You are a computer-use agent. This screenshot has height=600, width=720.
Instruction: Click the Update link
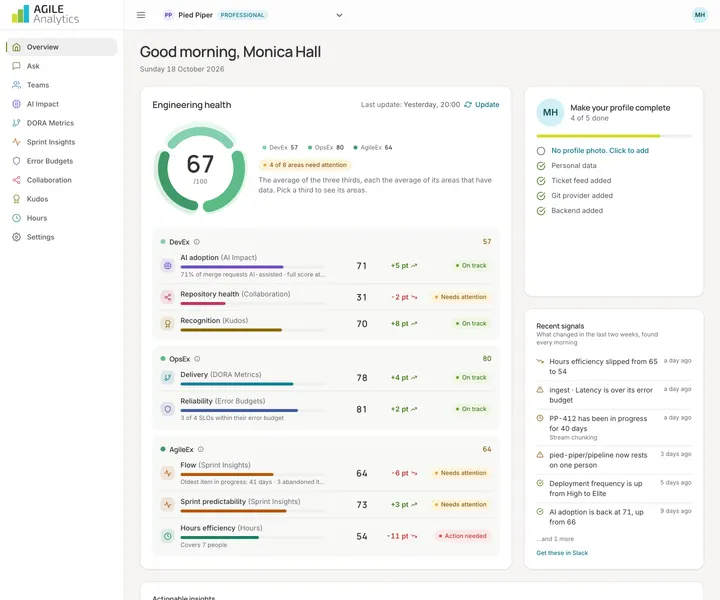(487, 105)
